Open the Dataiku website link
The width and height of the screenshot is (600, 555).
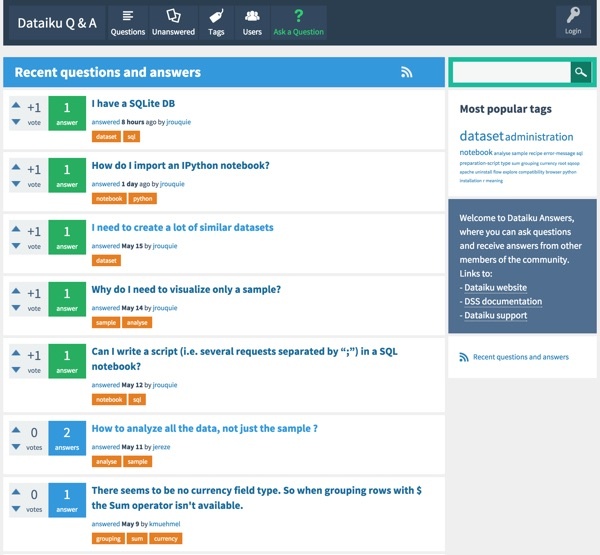496,287
